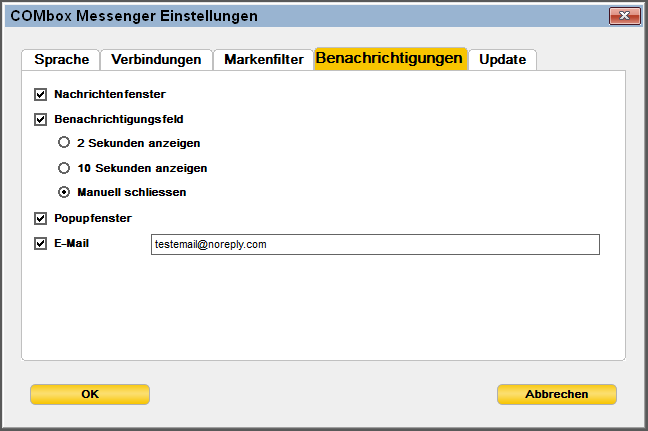Screen dimensions: 648x431
Task: Select the Manuell schliessen radio button
Action: click(64, 192)
